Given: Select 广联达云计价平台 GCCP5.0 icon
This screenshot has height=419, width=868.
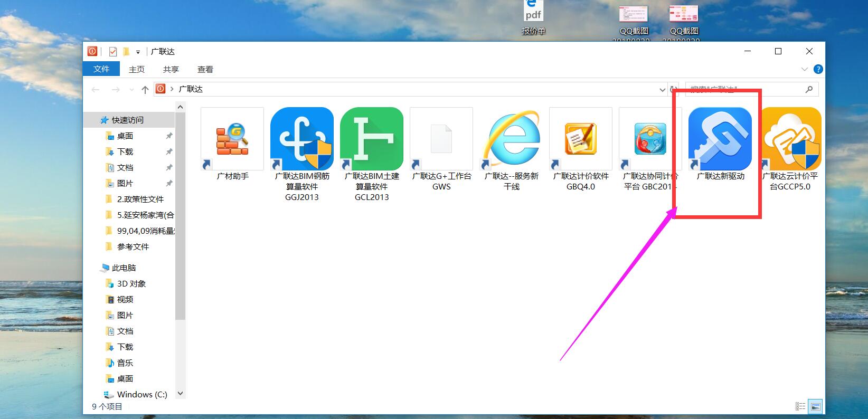Looking at the screenshot, I should [790, 139].
